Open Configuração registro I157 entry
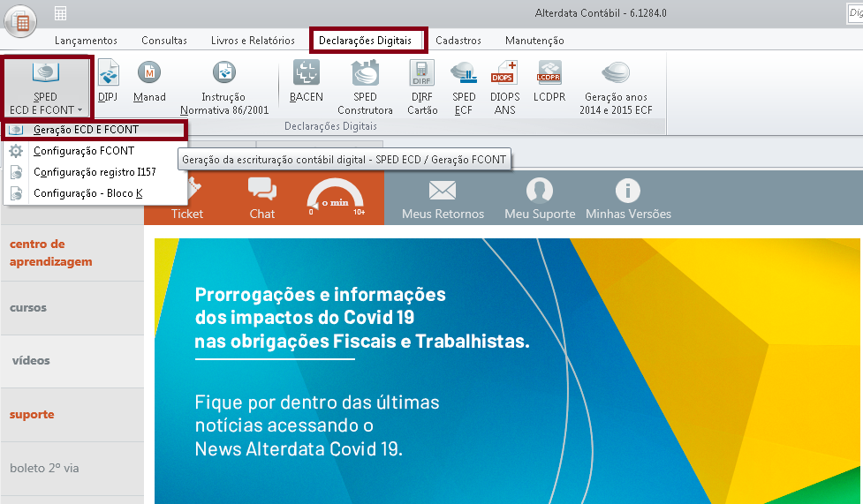 pos(95,172)
